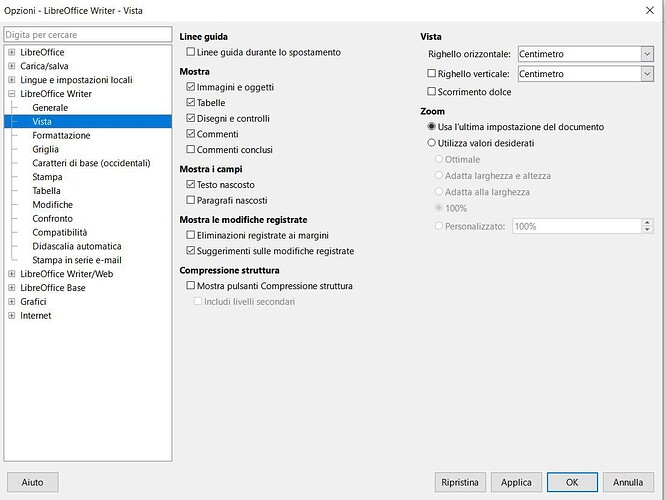
Task: Open the Tabella page
Action: pyautogui.click(x=46, y=191)
